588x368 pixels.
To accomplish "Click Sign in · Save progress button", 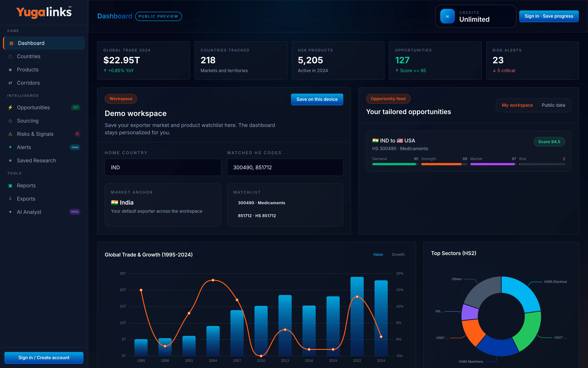I will [549, 16].
